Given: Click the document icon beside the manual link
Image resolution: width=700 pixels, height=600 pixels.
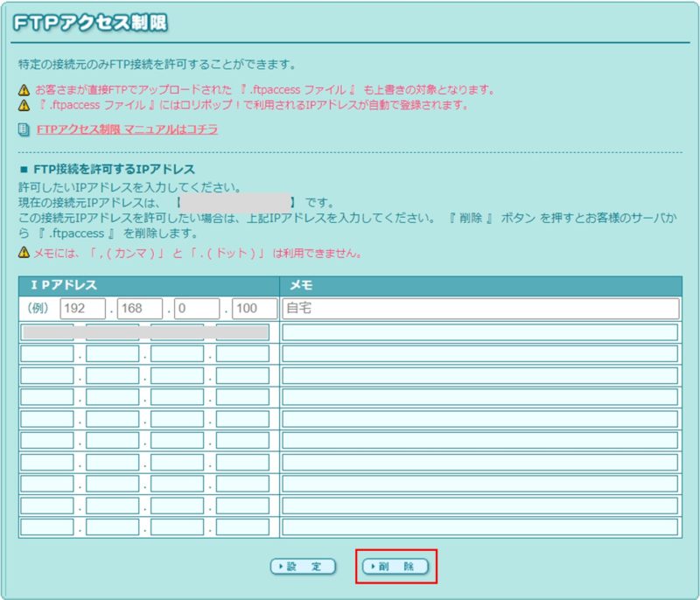Looking at the screenshot, I should point(24,129).
